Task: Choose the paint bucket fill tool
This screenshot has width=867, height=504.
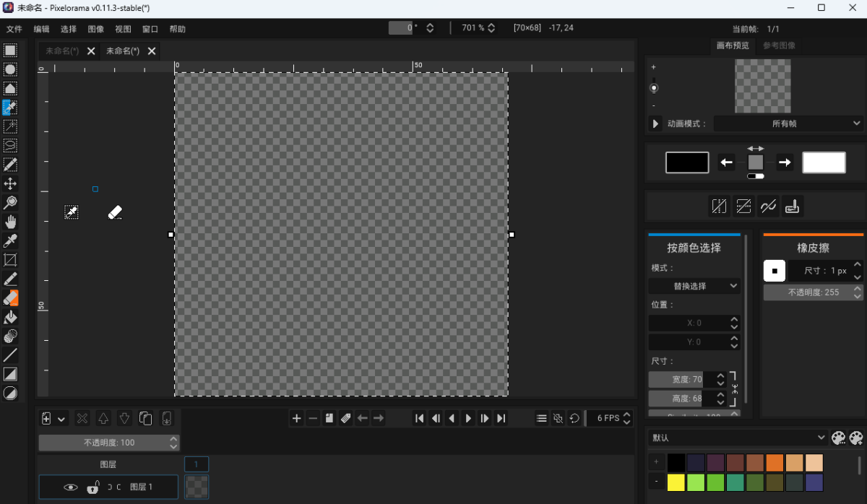Action: click(10, 317)
